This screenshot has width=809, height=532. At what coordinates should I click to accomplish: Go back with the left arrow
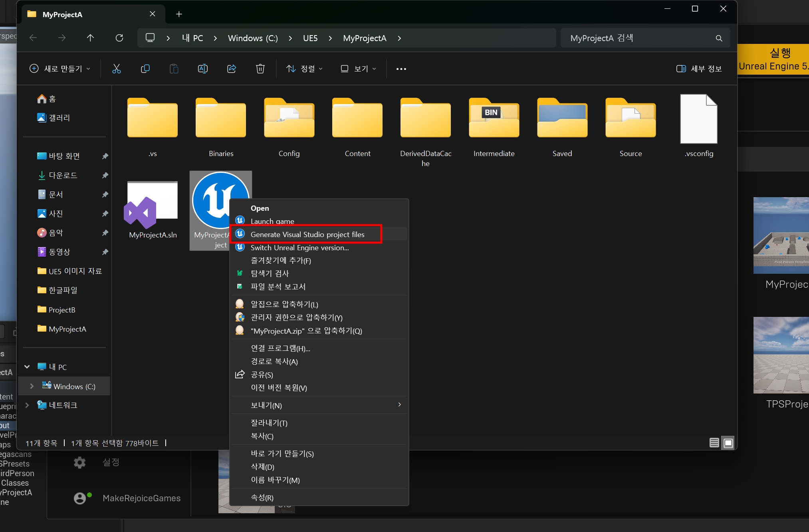click(33, 38)
